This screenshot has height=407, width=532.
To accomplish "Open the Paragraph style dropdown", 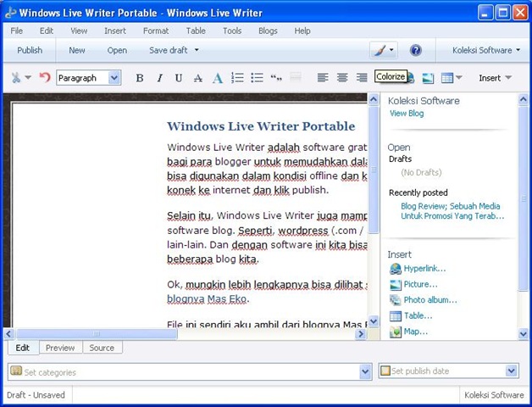I will point(114,78).
